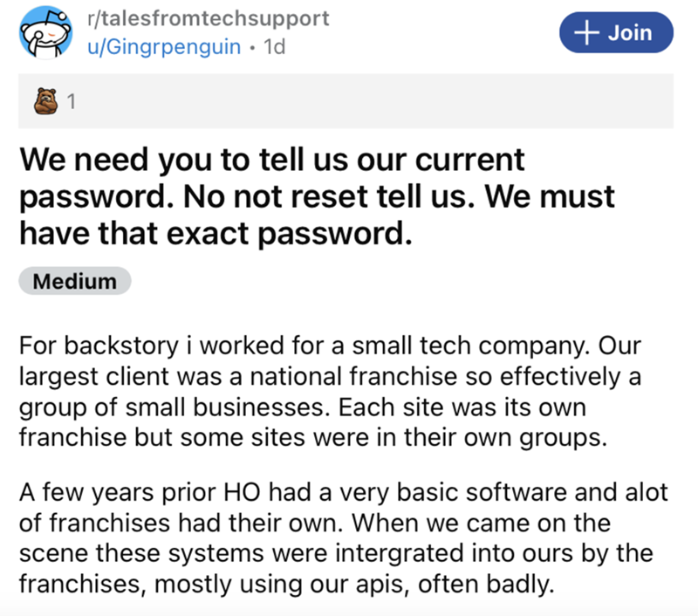Click the gray awards bar
The width and height of the screenshot is (698, 616).
tap(349, 101)
